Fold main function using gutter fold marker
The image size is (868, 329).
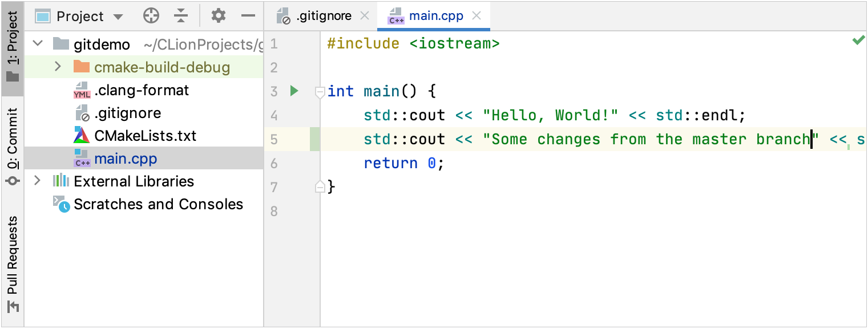pos(320,91)
